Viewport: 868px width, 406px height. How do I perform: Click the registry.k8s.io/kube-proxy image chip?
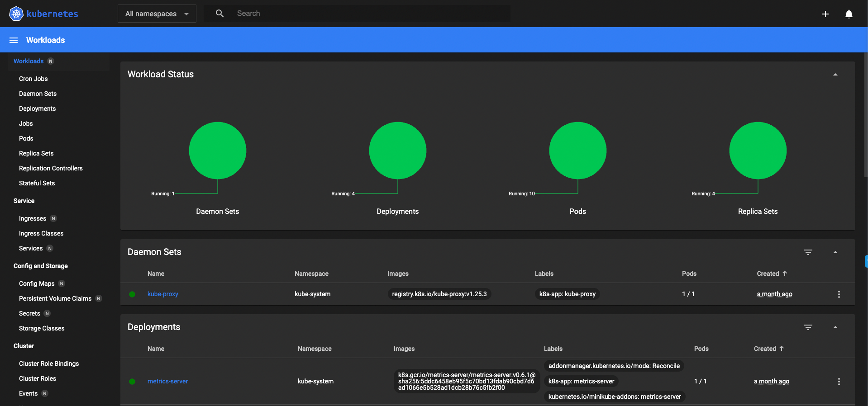click(x=439, y=294)
